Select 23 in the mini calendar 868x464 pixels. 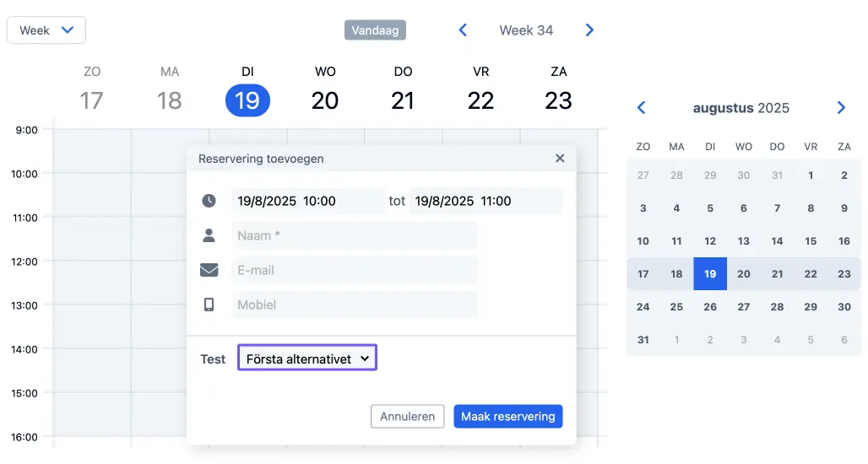click(844, 273)
